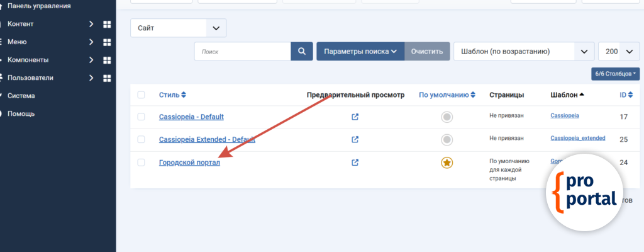
Task: Open Контент dashboard grid icon
Action: click(107, 24)
